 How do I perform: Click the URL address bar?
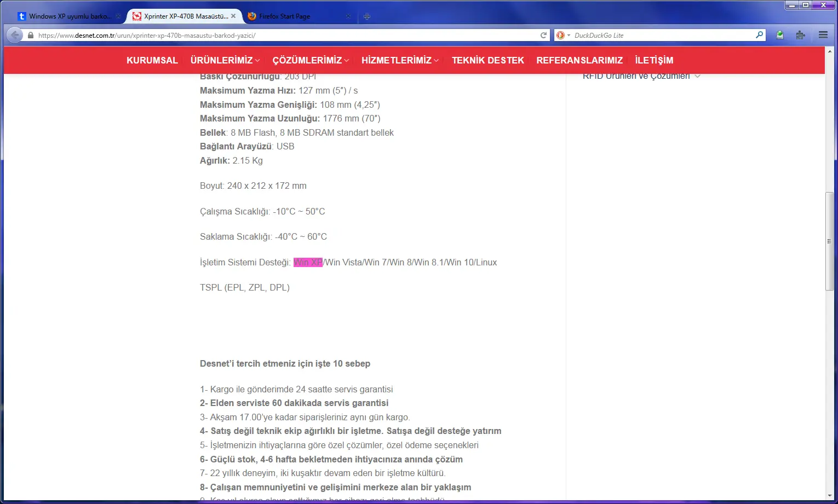click(285, 35)
